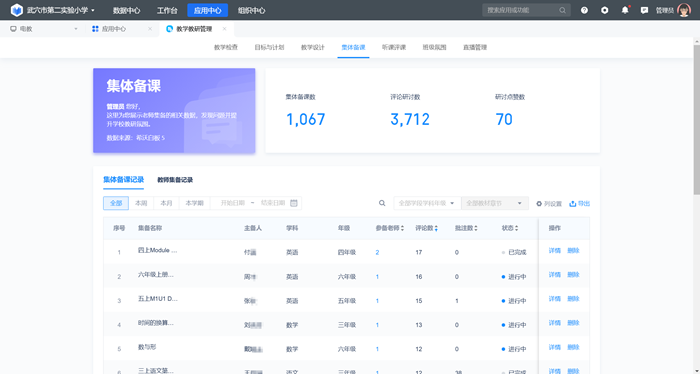Open teacher count in 五上M1U1 row
The image size is (700, 374).
377,301
